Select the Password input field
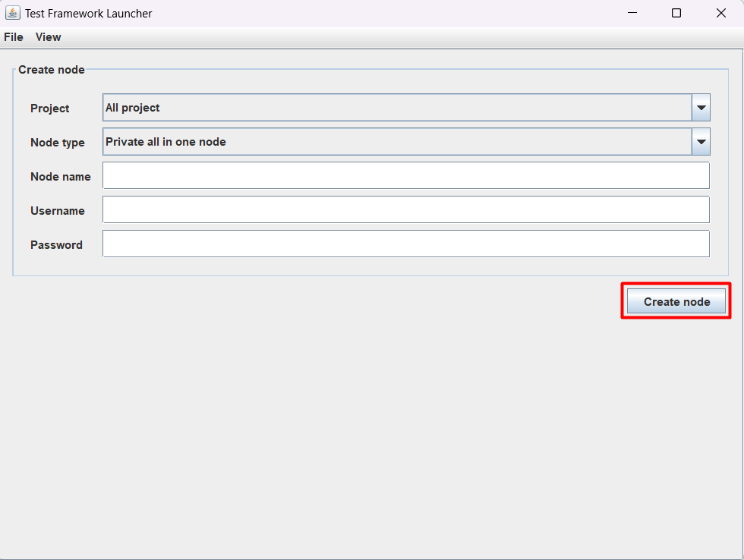Viewport: 744px width, 560px height. pos(406,244)
